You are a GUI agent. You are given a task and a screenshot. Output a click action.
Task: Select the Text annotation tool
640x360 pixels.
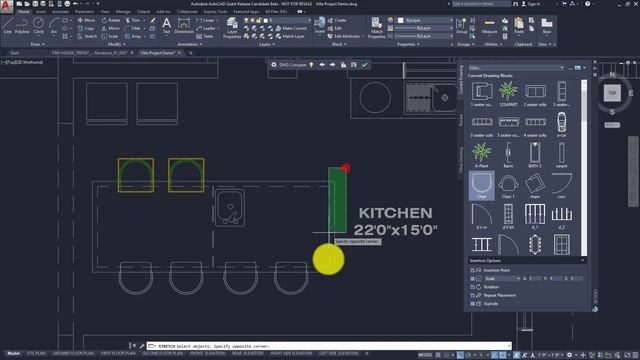click(x=166, y=26)
